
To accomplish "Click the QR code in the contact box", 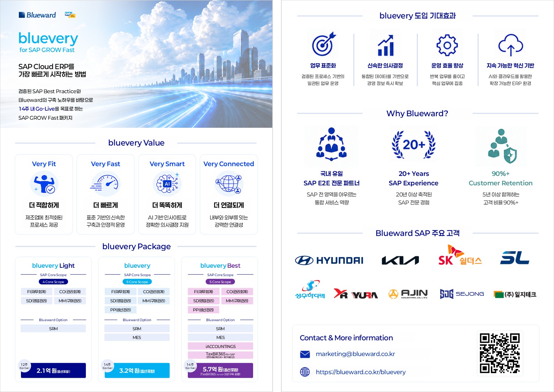I will coord(500,353).
